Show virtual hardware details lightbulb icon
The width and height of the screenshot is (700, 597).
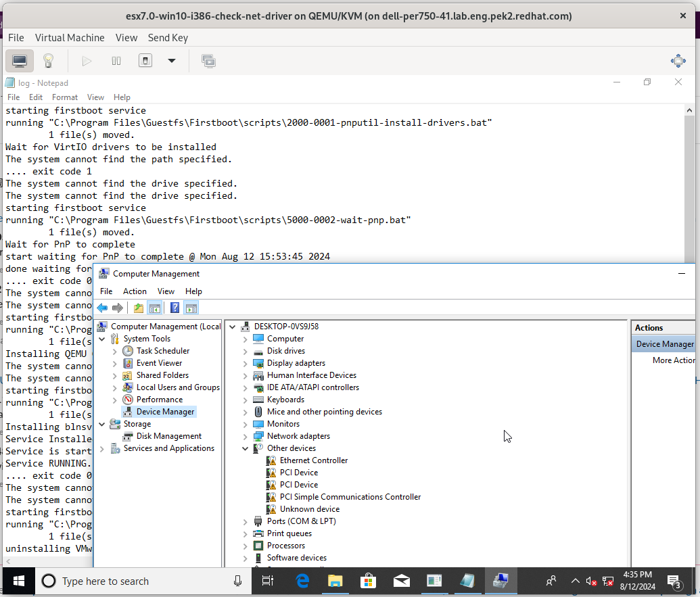[x=48, y=61]
